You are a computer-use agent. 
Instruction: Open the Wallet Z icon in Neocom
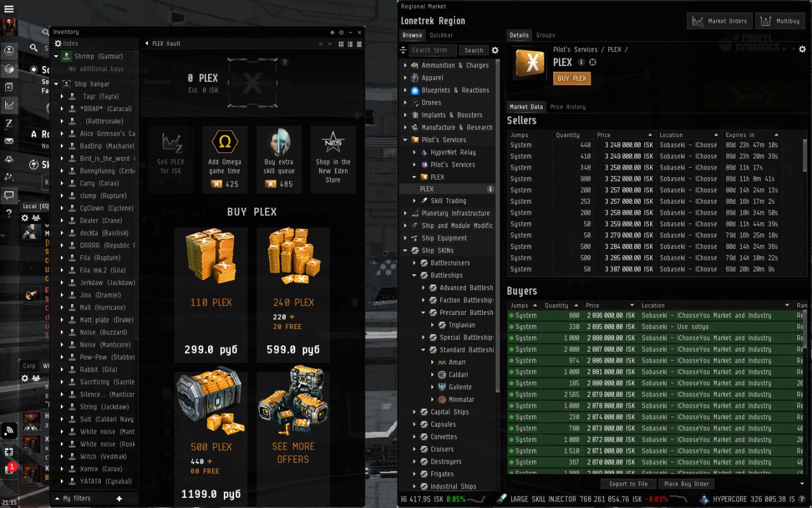tap(9, 123)
